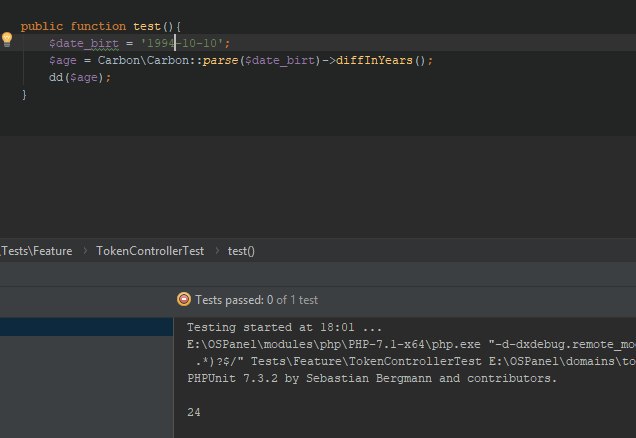Click the php.exe path console line
Screen dimensions: 636x438
[411, 344]
